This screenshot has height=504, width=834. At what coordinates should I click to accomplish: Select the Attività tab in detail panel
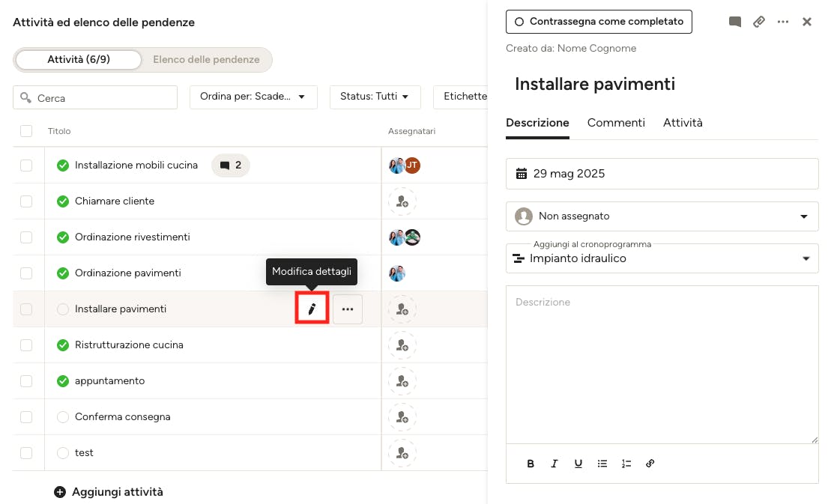coord(683,124)
